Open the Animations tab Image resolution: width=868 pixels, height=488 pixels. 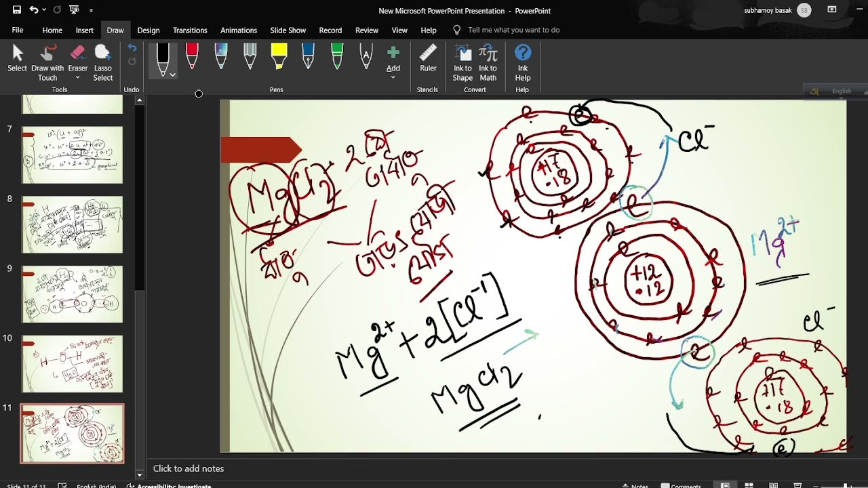pyautogui.click(x=239, y=30)
